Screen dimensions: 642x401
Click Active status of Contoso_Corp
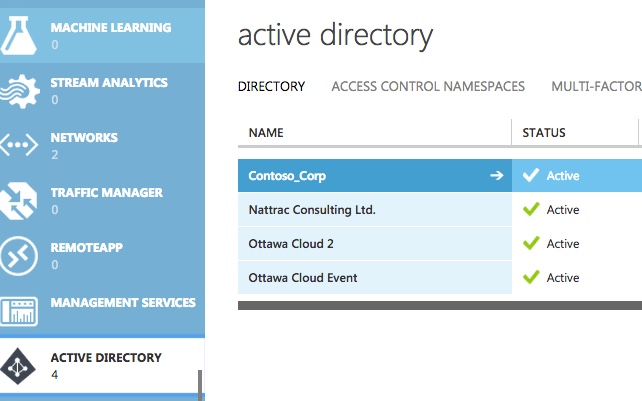563,176
